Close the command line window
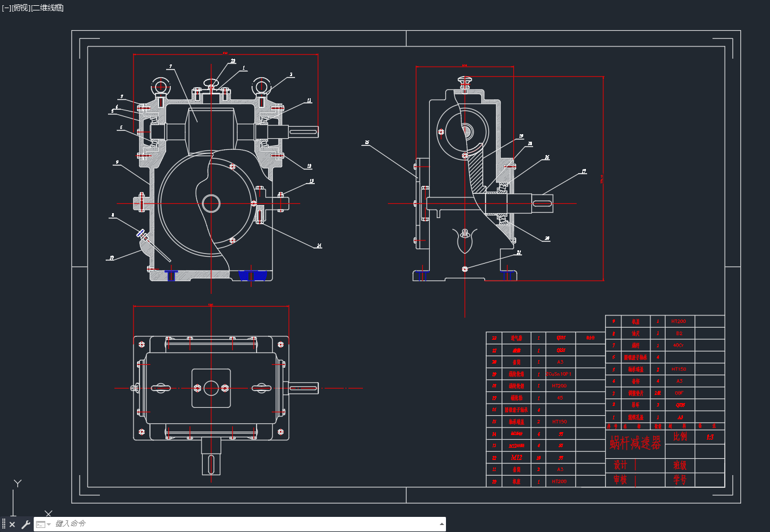This screenshot has width=770, height=532. [12, 524]
